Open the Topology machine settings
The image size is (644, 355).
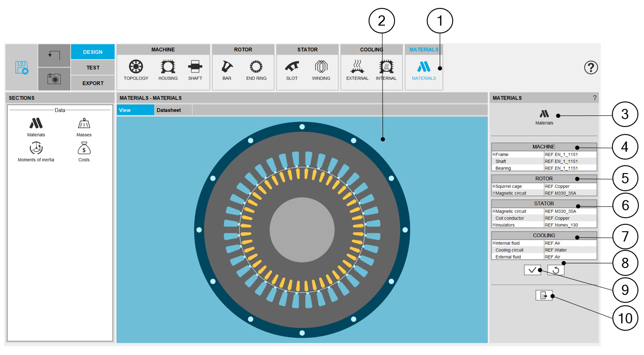[x=136, y=67]
